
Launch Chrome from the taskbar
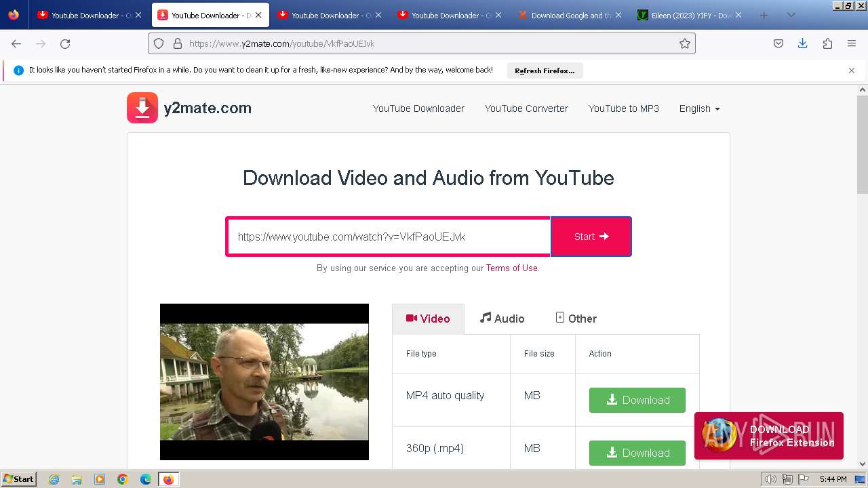point(123,479)
